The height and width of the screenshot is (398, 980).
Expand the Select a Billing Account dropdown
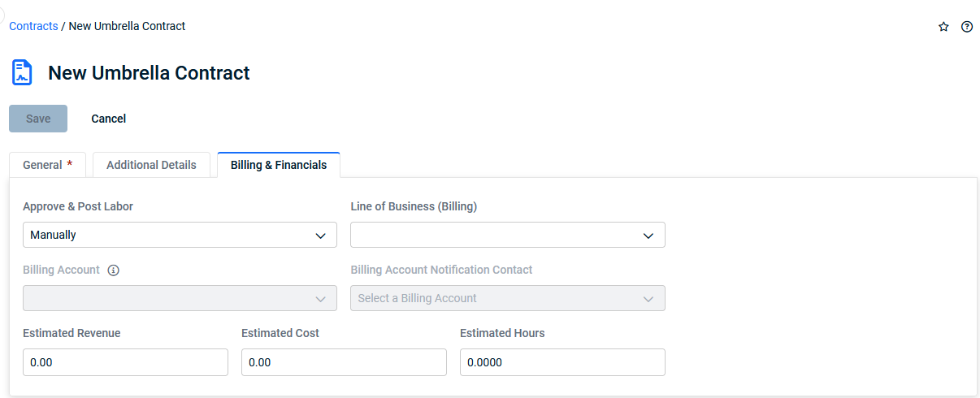coord(507,298)
